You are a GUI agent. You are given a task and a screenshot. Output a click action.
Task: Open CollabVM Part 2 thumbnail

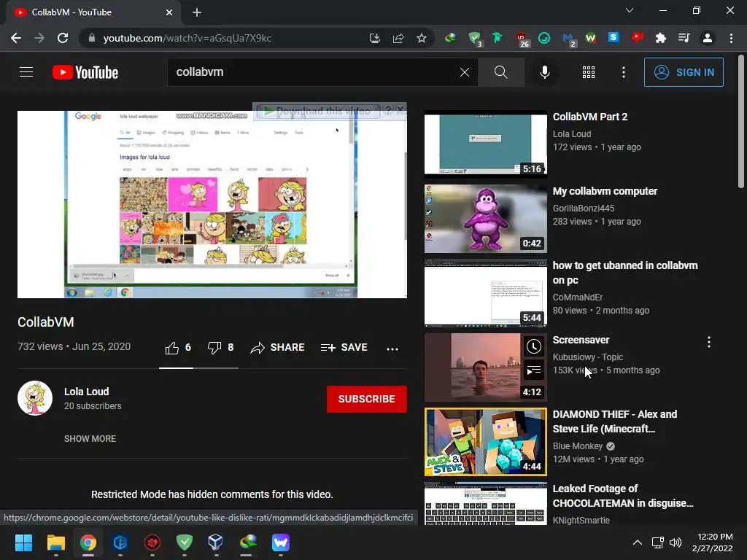point(485,143)
